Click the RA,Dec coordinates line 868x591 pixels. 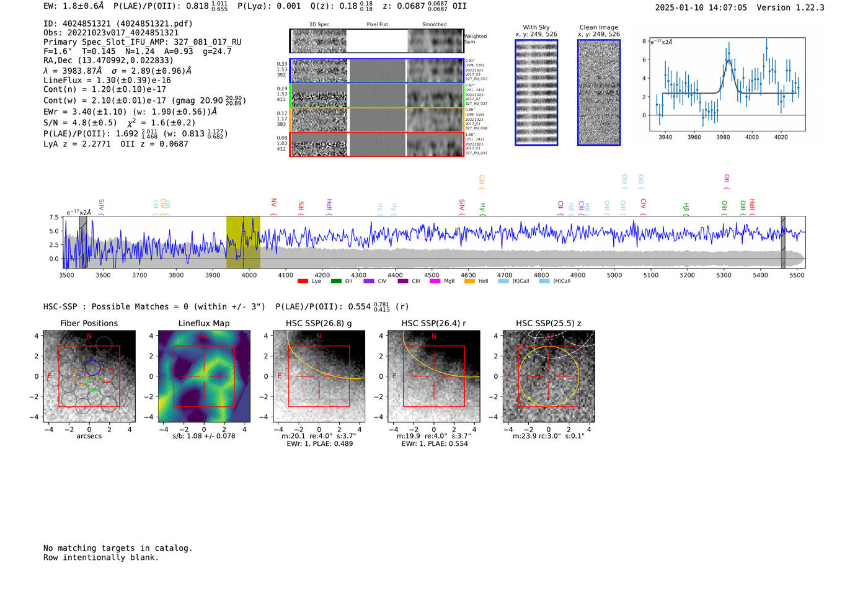tap(108, 61)
